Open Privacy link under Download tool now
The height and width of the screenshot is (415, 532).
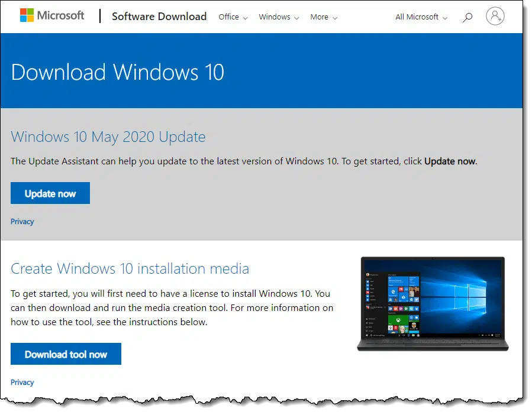pos(22,382)
